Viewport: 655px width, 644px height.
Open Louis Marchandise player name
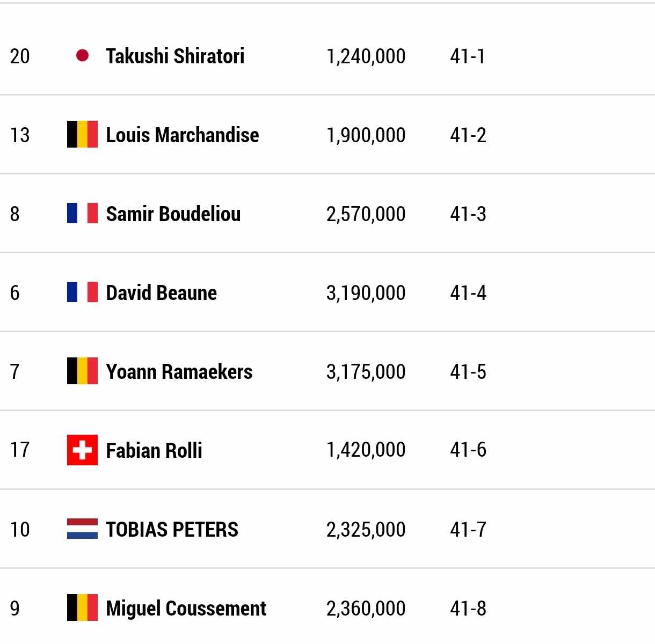click(183, 135)
